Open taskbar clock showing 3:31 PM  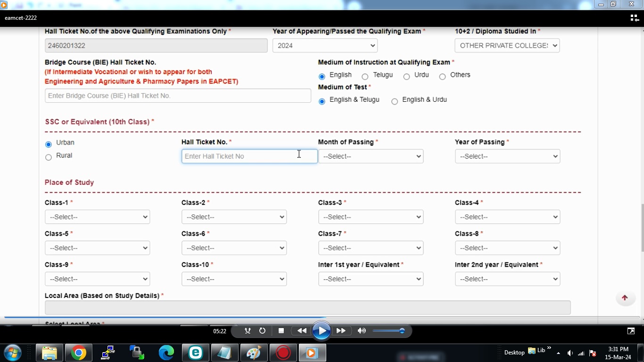[x=618, y=353]
